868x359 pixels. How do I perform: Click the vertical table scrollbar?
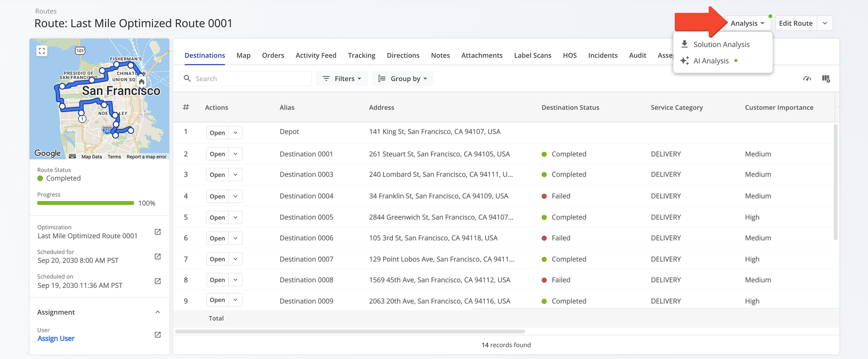click(835, 182)
